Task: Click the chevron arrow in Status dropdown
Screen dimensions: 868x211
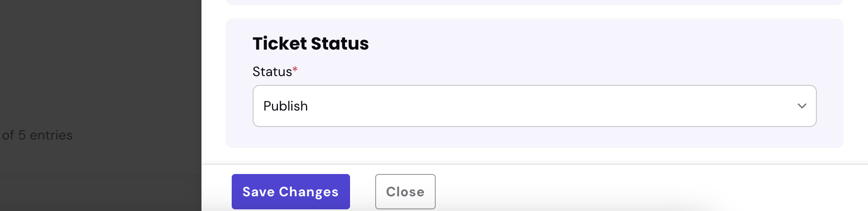Action: tap(802, 106)
